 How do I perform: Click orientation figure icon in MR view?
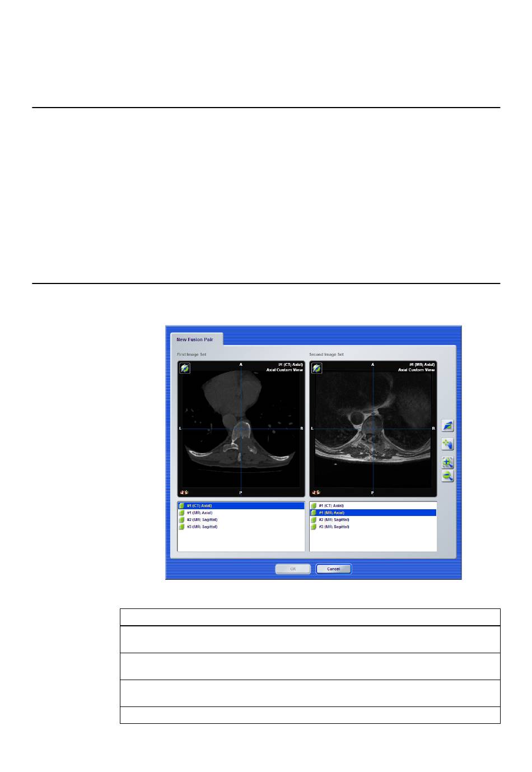pyautogui.click(x=316, y=492)
